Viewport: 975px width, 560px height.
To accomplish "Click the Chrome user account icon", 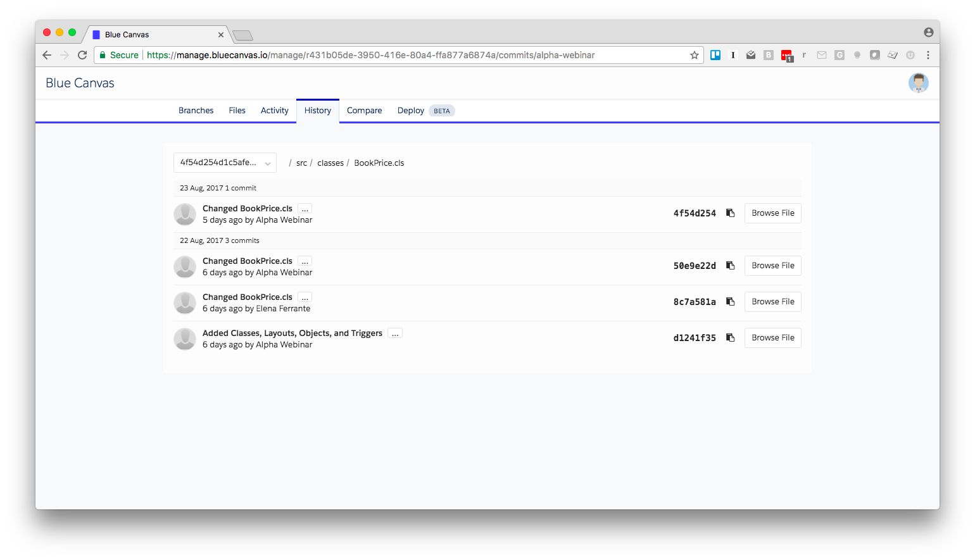I will click(928, 32).
